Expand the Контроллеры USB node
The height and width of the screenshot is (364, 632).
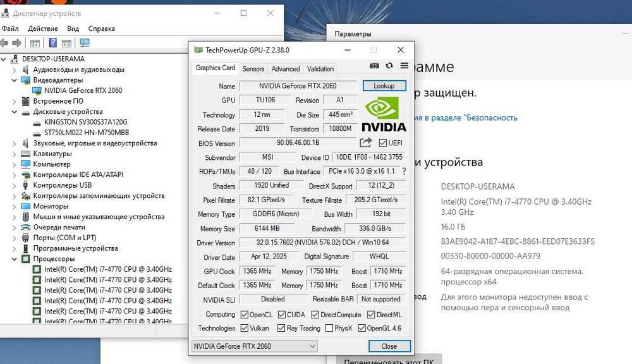tap(15, 185)
